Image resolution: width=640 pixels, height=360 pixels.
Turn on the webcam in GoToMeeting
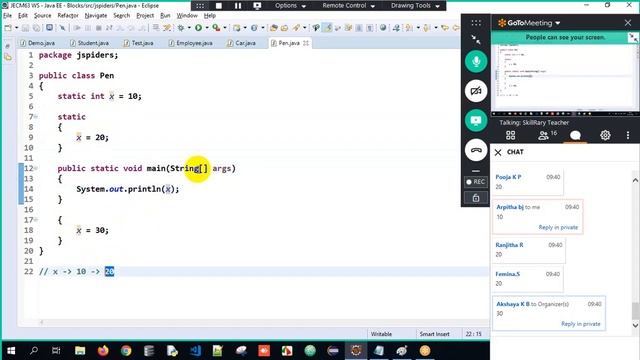[x=476, y=91]
